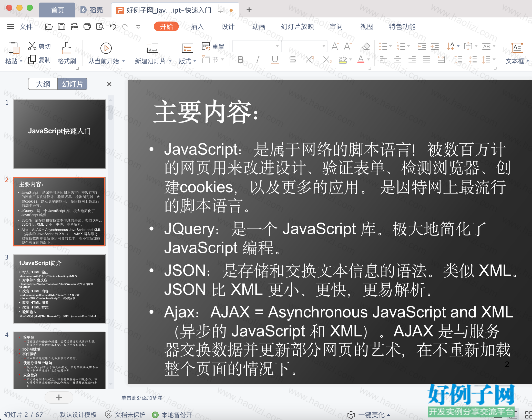Toggle Strikethrough formatting
Image resolution: width=532 pixels, height=420 pixels.
point(292,59)
